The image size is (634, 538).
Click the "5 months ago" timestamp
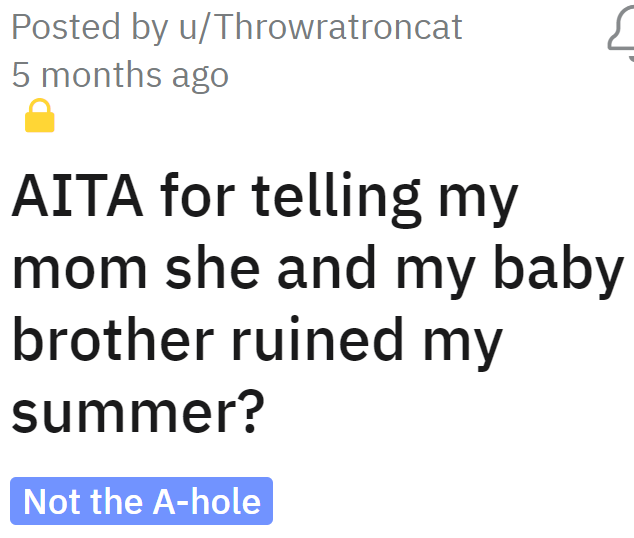coord(119,75)
